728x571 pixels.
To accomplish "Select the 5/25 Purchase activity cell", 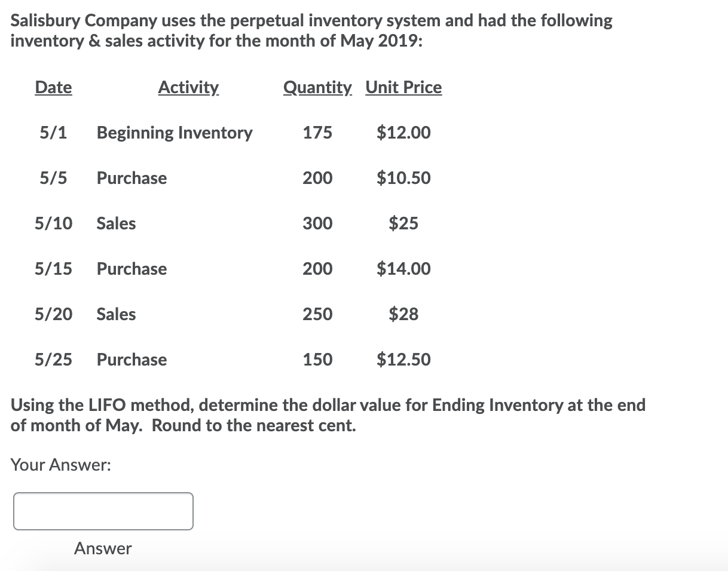I will pos(132,360).
